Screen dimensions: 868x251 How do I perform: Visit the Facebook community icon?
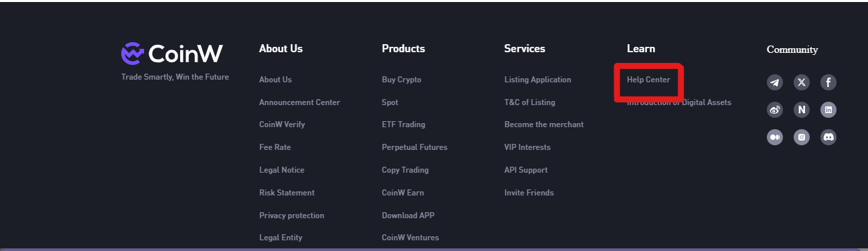pos(828,82)
